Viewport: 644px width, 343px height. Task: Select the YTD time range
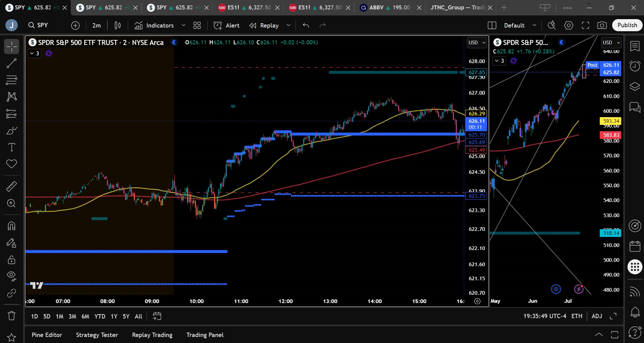click(100, 316)
